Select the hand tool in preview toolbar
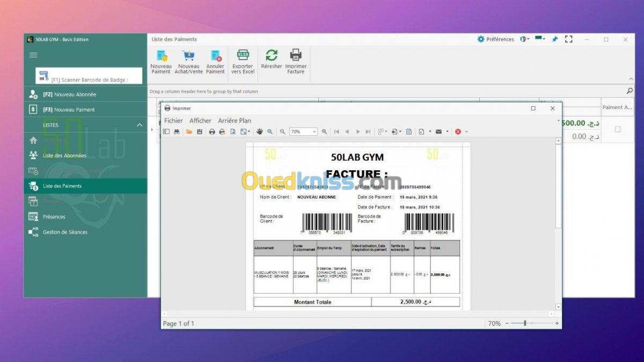 259,132
